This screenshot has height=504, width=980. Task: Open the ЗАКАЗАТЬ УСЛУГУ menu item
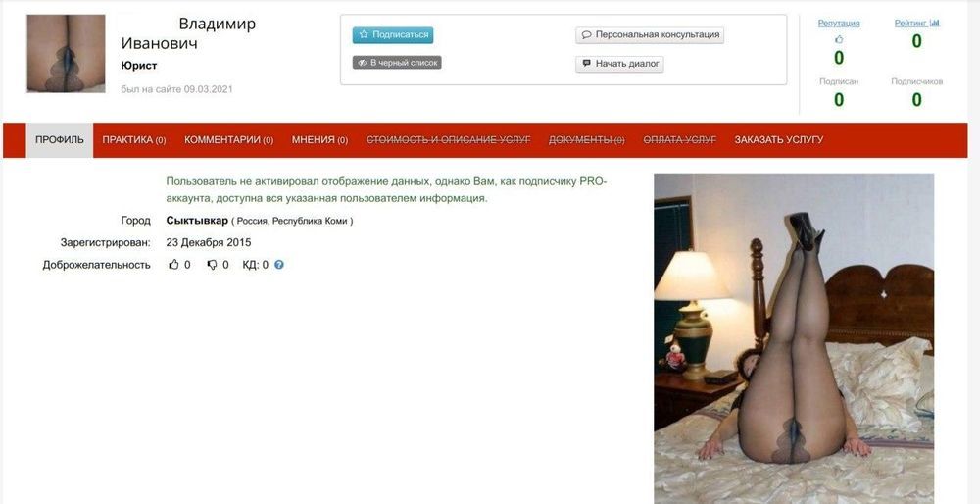tap(779, 140)
